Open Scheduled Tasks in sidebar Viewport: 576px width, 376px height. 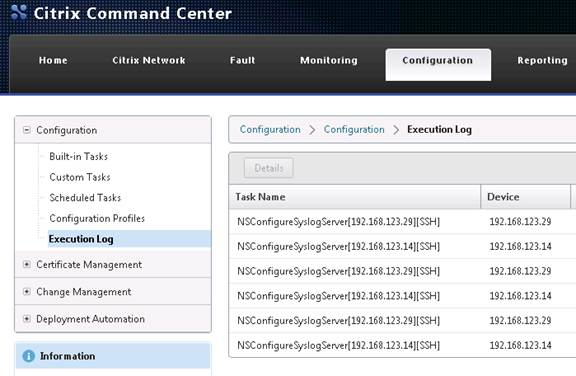click(x=85, y=198)
